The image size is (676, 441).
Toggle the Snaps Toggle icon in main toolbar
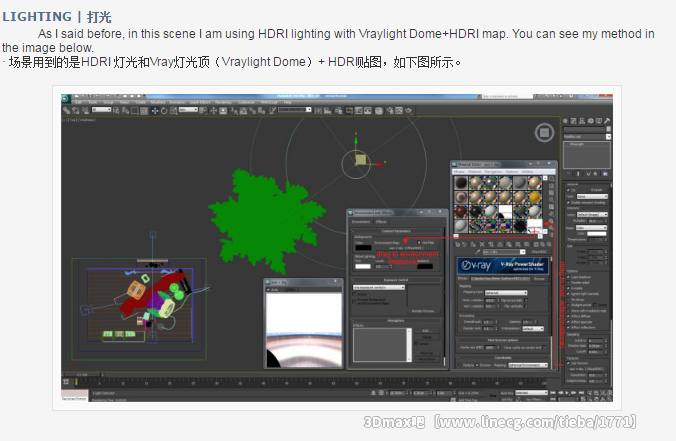pos(234,110)
